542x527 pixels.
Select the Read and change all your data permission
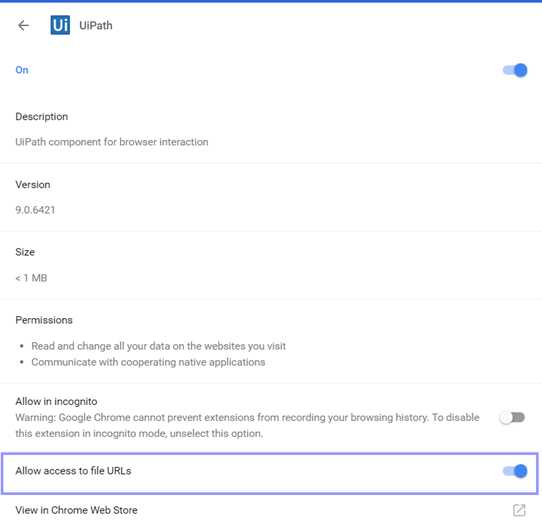tap(158, 346)
